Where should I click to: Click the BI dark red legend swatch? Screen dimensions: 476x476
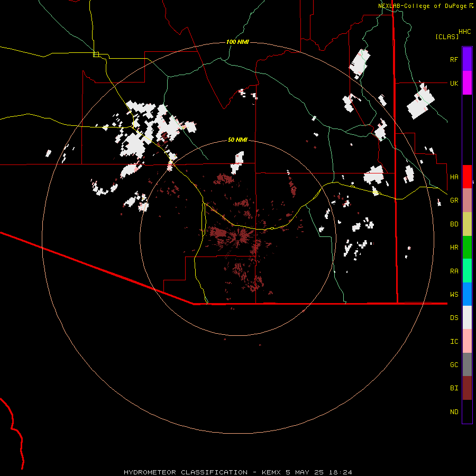pyautogui.click(x=467, y=388)
